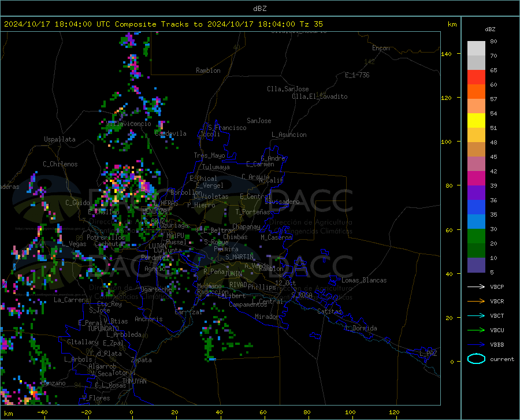Click the Catitas place label
The height and width of the screenshot is (420, 520).
[x=329, y=311]
